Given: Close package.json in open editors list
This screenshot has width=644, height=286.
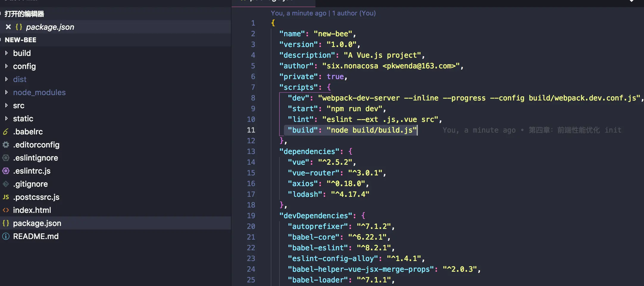Looking at the screenshot, I should [8, 27].
